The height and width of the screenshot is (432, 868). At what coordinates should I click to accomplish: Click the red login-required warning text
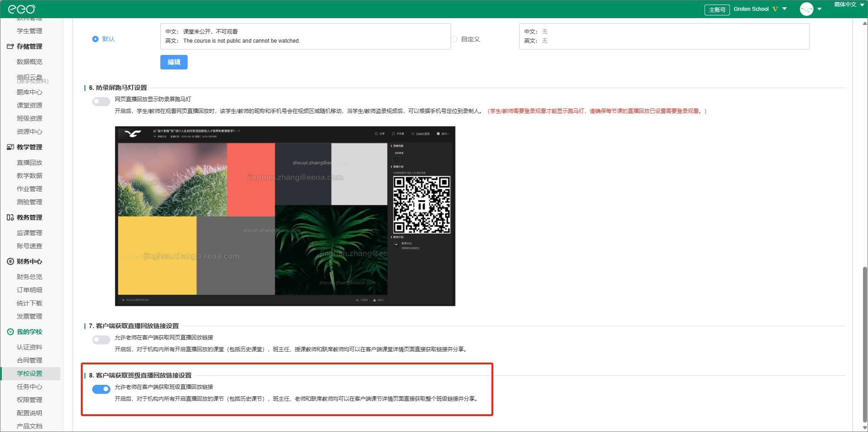pos(597,111)
